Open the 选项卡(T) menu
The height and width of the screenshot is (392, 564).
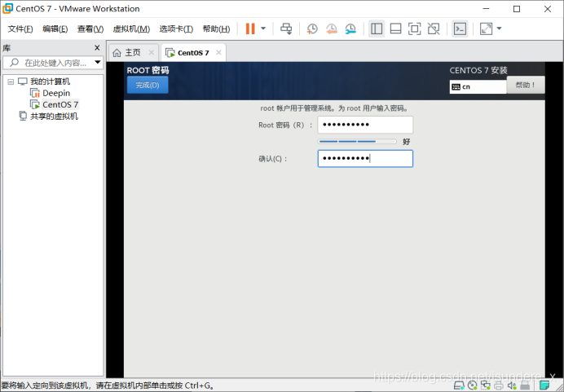[176, 29]
